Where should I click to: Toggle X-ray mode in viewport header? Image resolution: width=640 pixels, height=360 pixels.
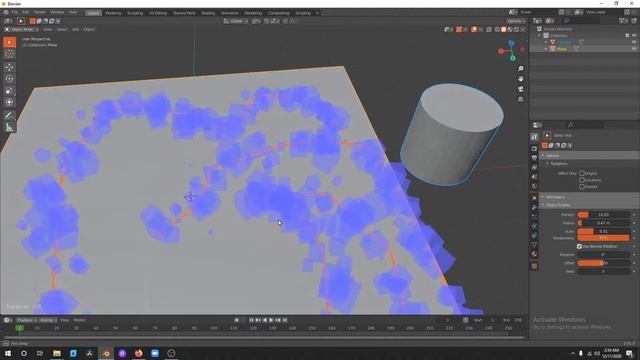click(489, 29)
